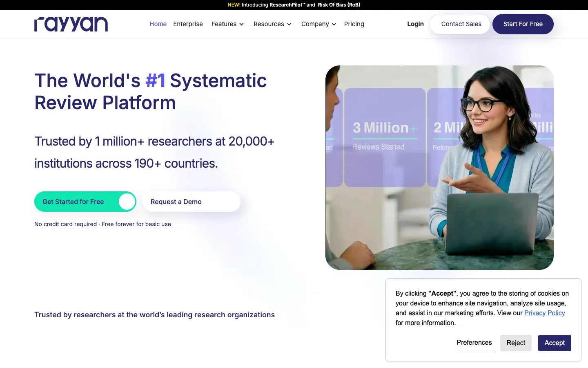Expand the Features dropdown menu
Image resolution: width=588 pixels, height=368 pixels.
coord(227,24)
